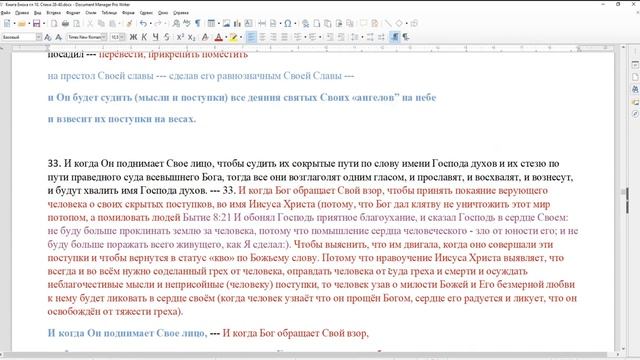Click in the font name input field
This screenshot has width=640, height=360.
84,37
